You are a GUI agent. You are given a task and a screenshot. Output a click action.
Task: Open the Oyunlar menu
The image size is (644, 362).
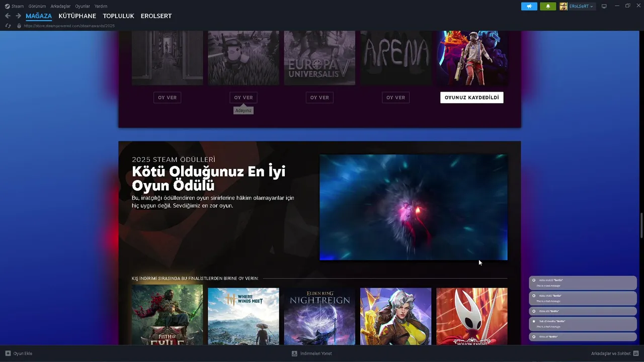[83, 6]
